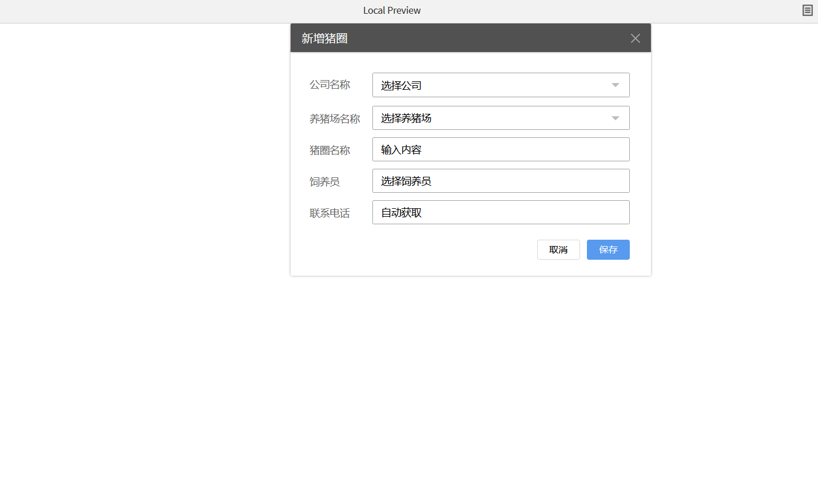
Task: Click the 联系电话 自动获取 field
Action: click(x=501, y=212)
